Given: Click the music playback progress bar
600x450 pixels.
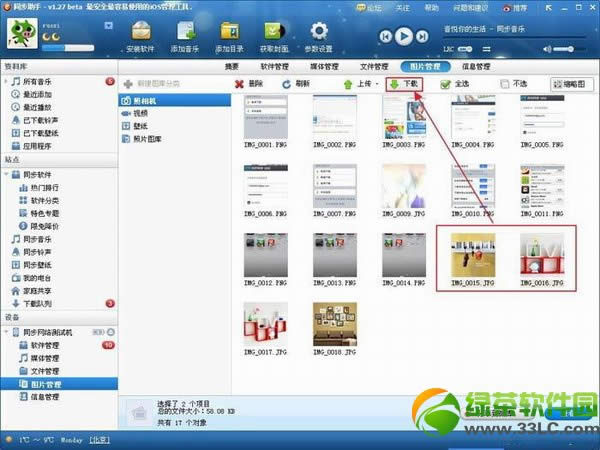Looking at the screenshot, I should point(514,38).
